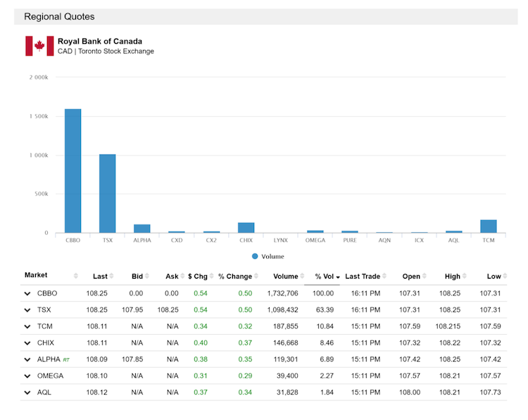
Task: Click the TSX volume bar
Action: [x=108, y=193]
